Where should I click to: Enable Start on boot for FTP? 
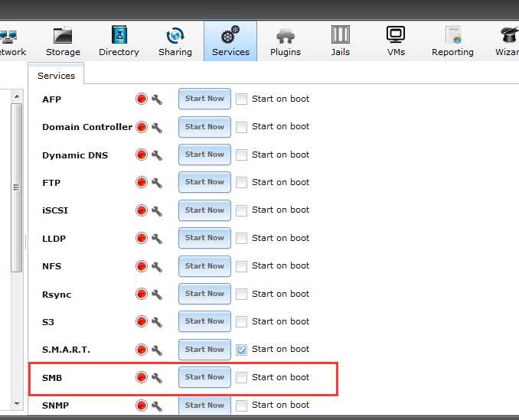pyautogui.click(x=241, y=182)
